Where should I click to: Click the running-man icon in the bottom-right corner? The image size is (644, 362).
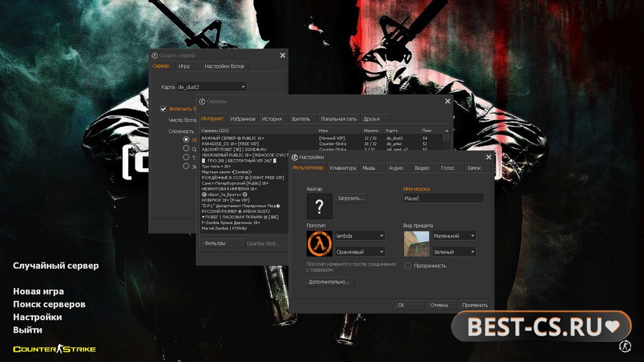click(625, 346)
